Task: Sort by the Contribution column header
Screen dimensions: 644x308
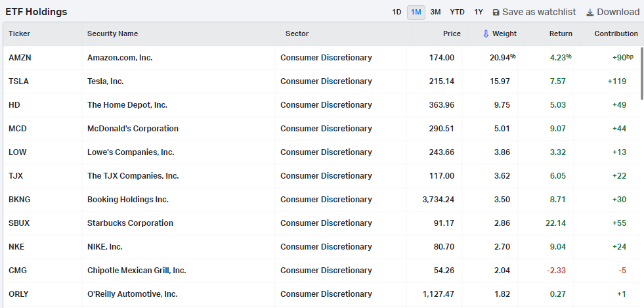Action: click(x=616, y=33)
